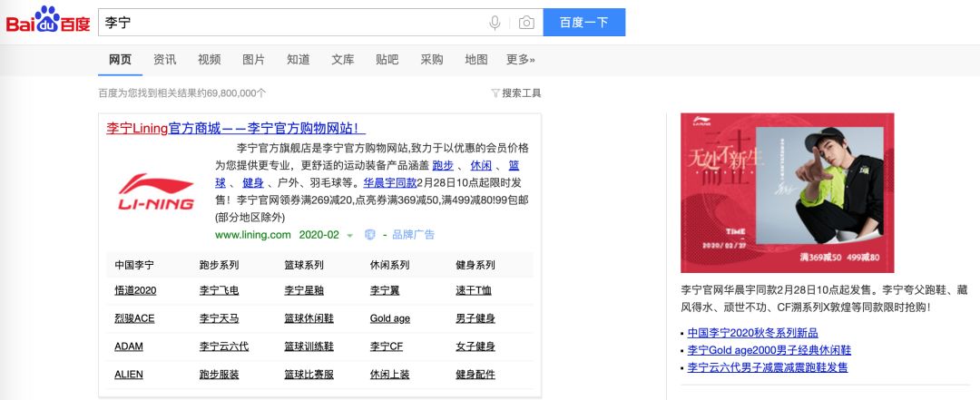This screenshot has width=980, height=400.
Task: Click the Li-Ning logo thumbnail
Action: point(156,191)
